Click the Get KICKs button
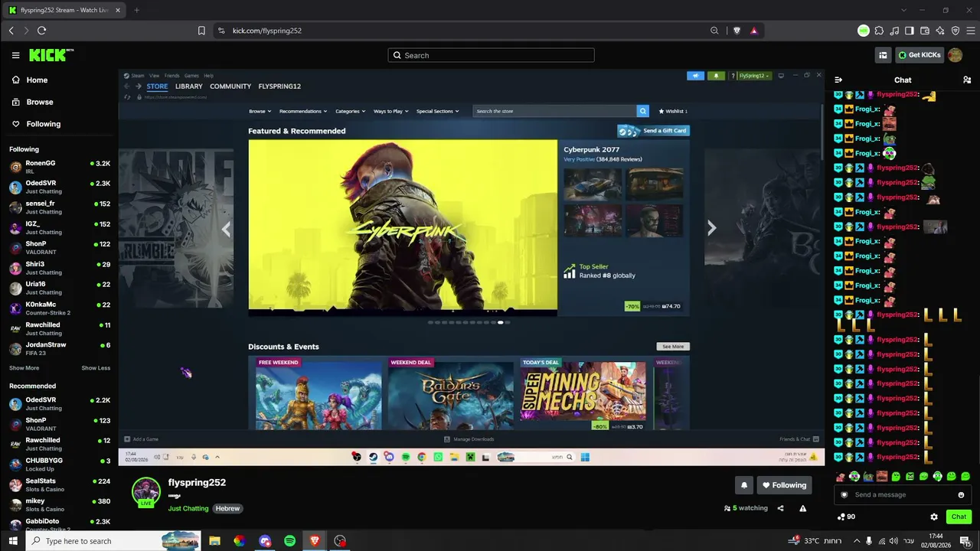 click(919, 55)
